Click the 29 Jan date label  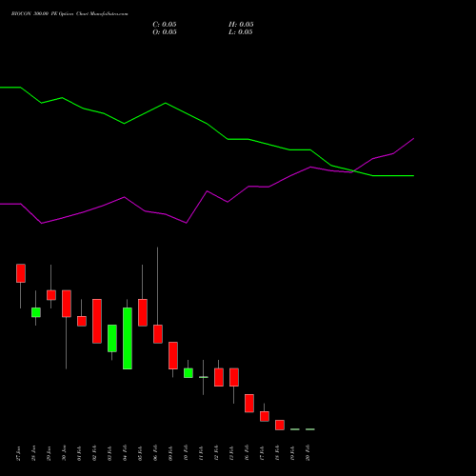[49, 453]
